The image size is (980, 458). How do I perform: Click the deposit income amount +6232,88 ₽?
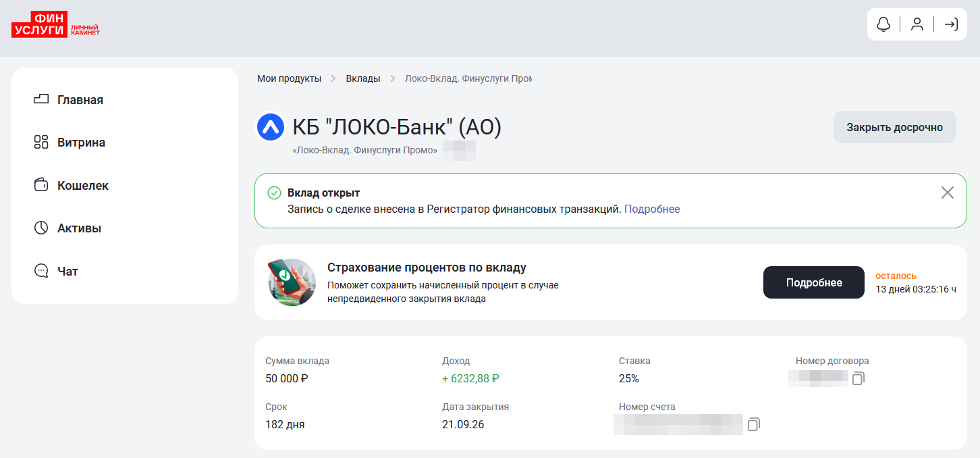click(x=470, y=378)
